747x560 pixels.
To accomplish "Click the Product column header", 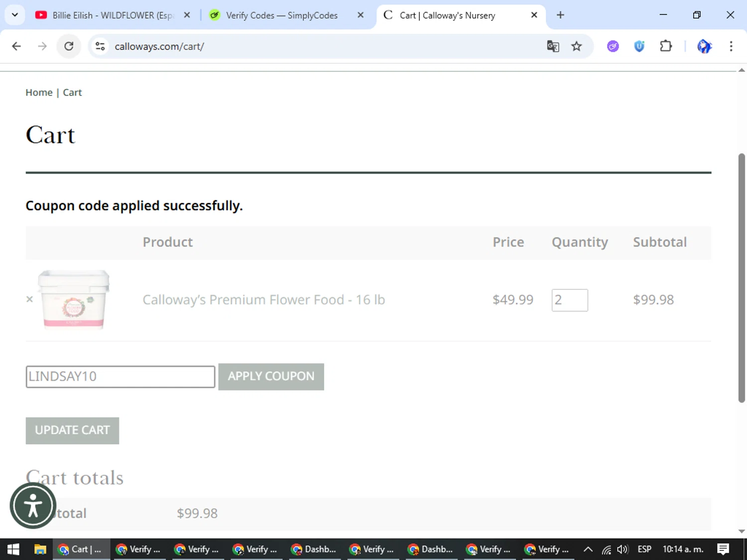I will (168, 242).
